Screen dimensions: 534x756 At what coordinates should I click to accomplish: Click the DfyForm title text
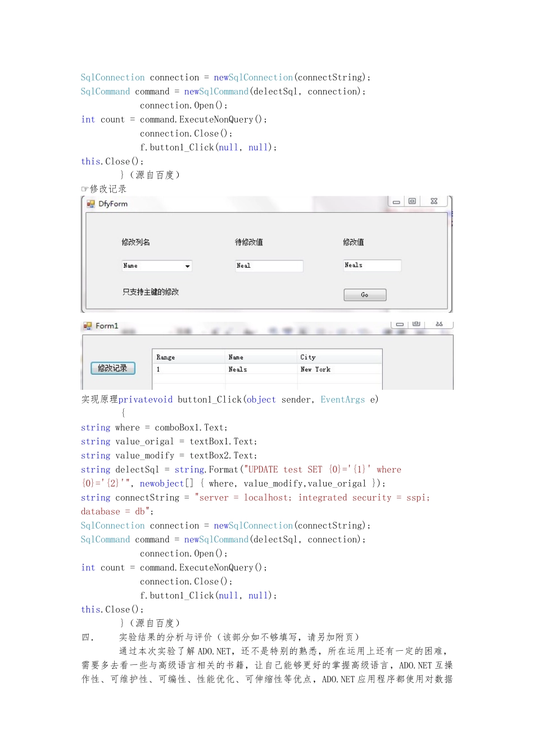(x=113, y=204)
